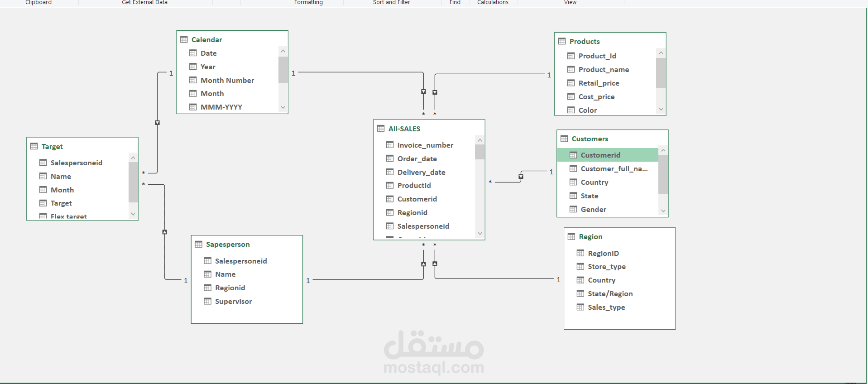Click the All-SALES table header icon
Screen dimensions: 868x384
(381, 129)
